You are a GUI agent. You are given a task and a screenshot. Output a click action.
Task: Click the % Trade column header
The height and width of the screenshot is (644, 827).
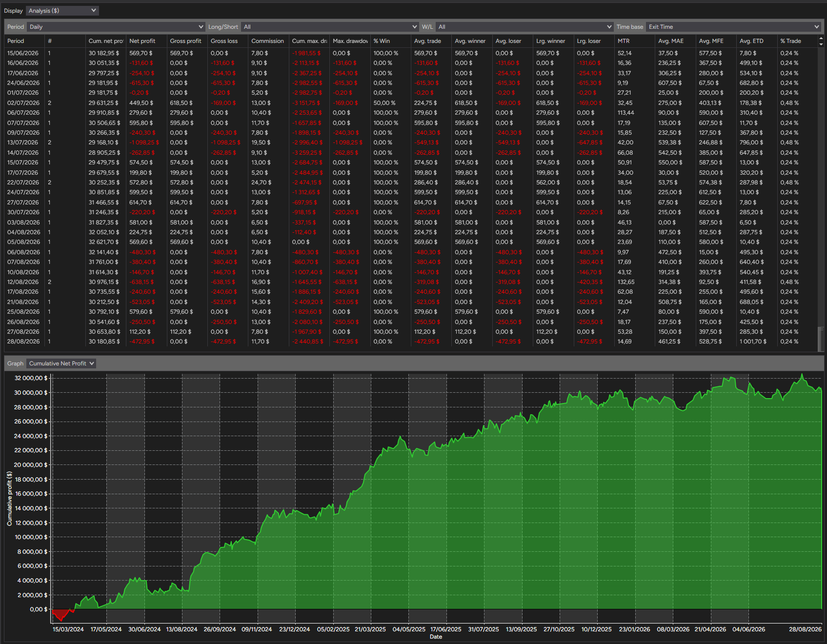[x=797, y=41]
